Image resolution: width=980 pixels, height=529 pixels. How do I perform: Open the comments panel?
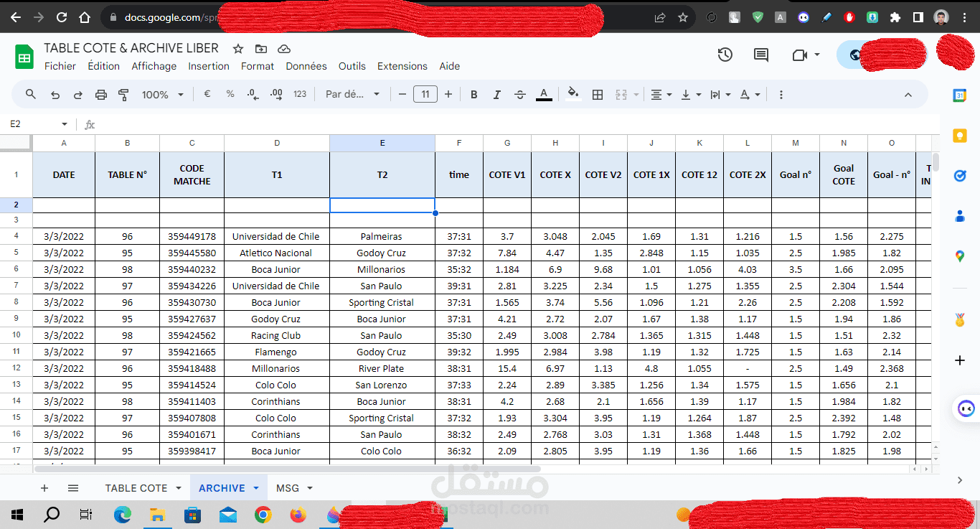(x=761, y=55)
